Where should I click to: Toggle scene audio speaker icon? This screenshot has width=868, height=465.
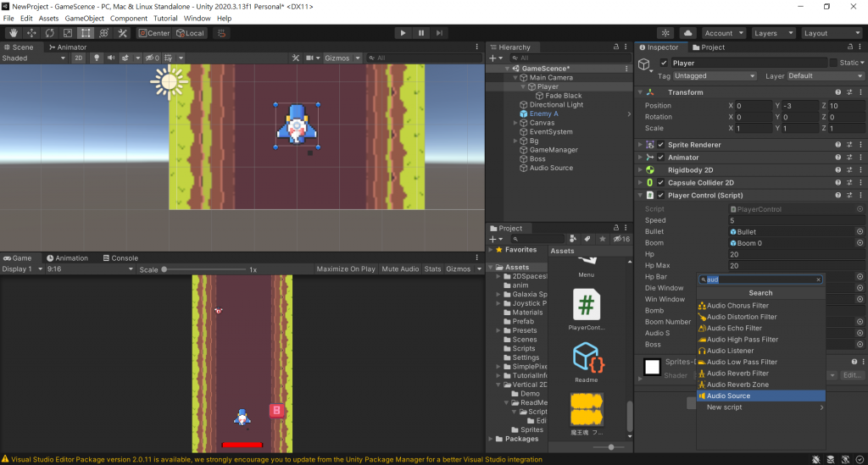click(x=111, y=58)
